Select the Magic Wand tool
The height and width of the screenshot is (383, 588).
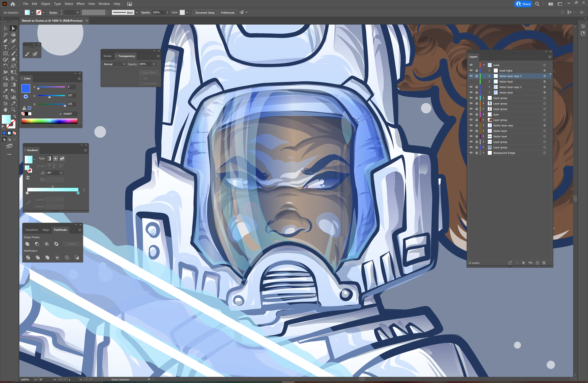pos(5,35)
